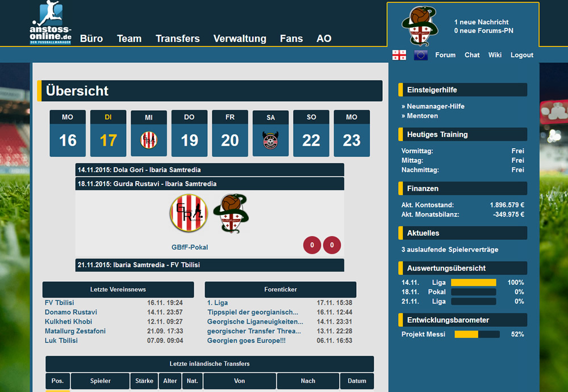Click the Nat. column header
The height and width of the screenshot is (392, 568).
coord(193,381)
